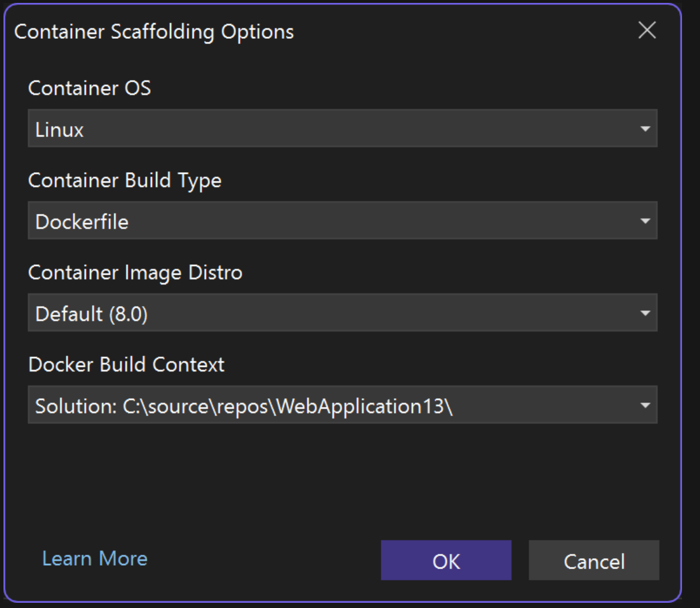Expand the Solution build context path list
The width and height of the screenshot is (700, 608).
pos(342,405)
